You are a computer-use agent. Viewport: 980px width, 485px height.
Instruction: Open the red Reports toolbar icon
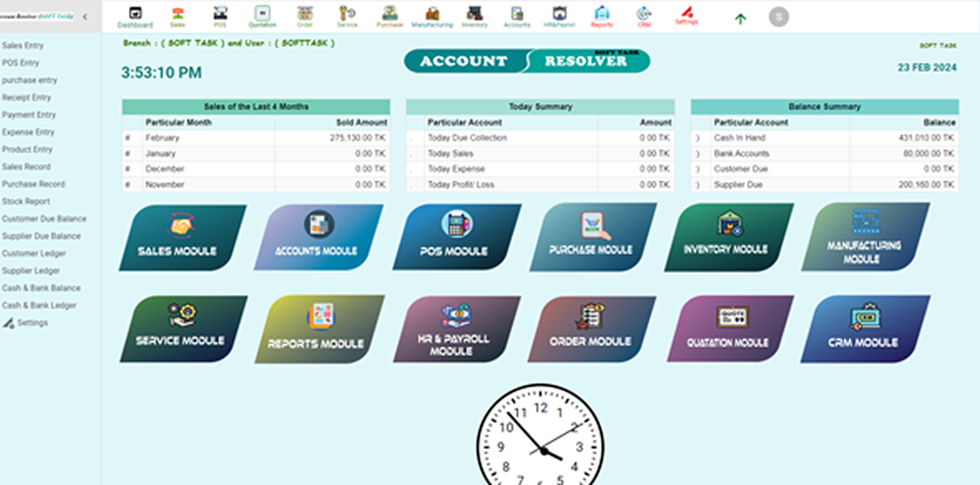click(x=602, y=17)
